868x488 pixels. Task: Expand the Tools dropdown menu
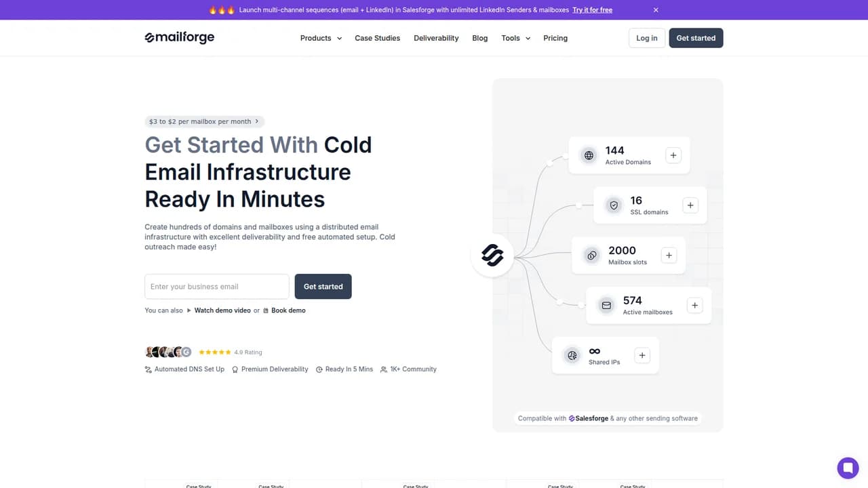[x=516, y=38]
